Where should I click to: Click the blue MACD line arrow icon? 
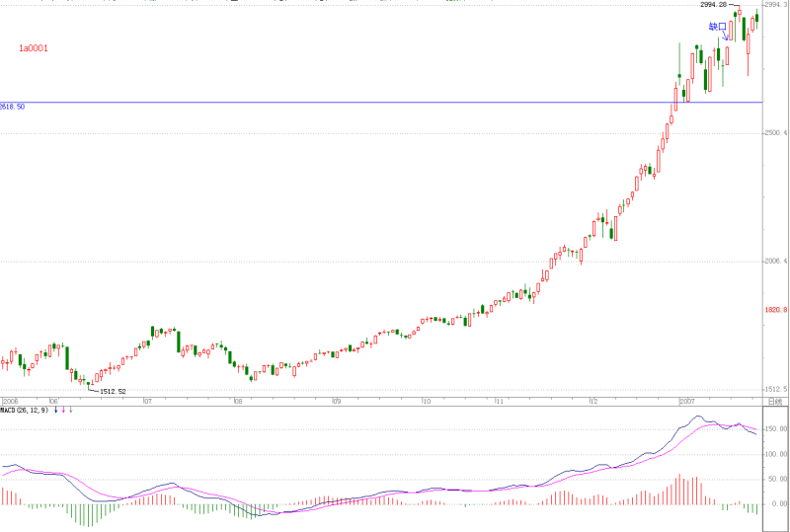[x=56, y=411]
